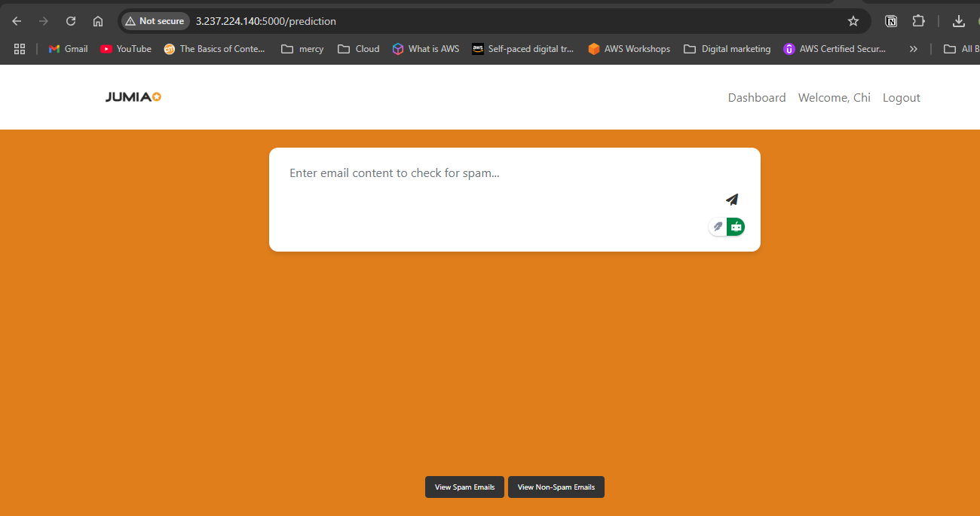Show more bookmarks with the chevron
The image size is (980, 516).
point(914,49)
